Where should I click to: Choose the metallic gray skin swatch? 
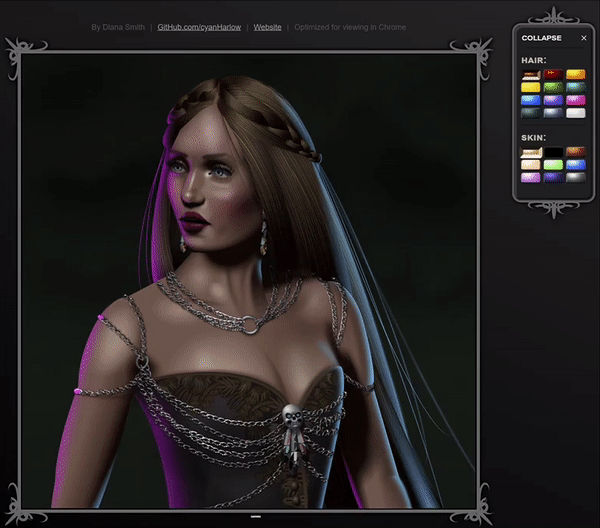click(576, 178)
